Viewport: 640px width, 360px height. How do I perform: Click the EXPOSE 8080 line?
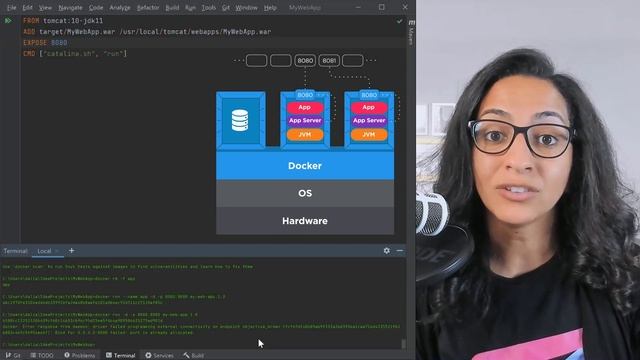45,42
